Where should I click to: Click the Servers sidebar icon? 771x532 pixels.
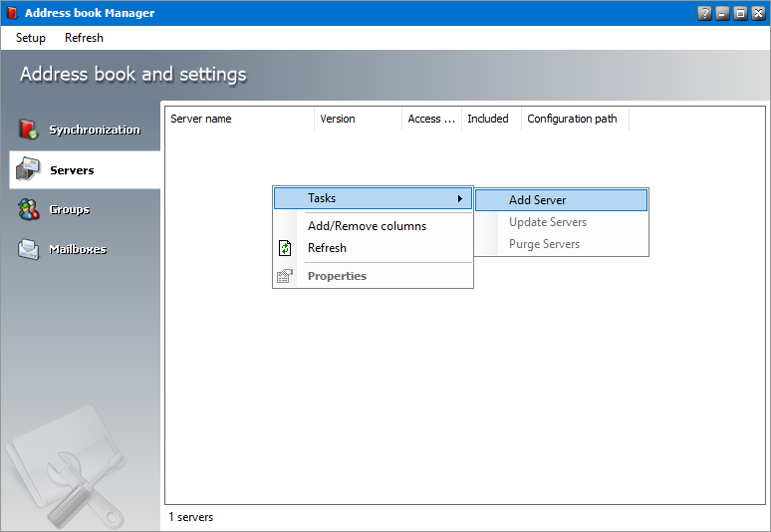pos(29,169)
